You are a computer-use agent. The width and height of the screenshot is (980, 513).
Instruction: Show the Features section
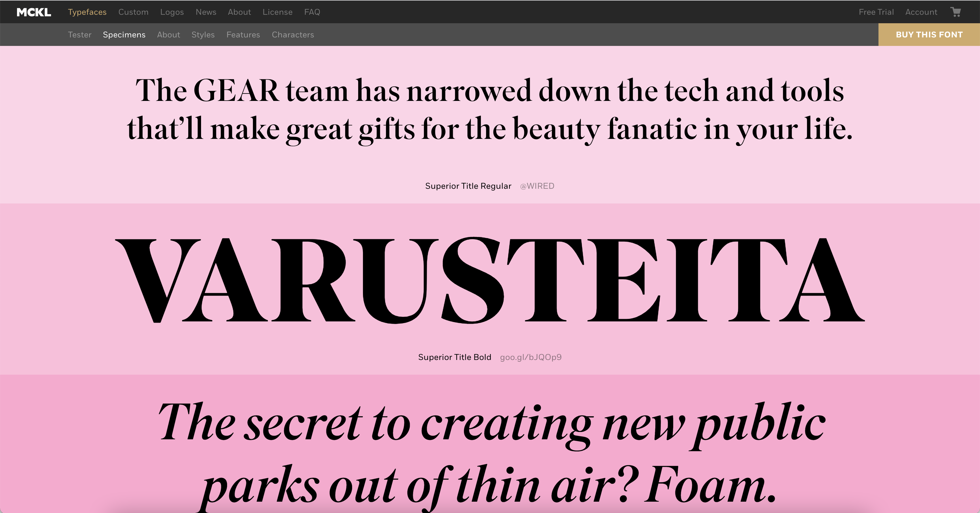[x=243, y=35]
